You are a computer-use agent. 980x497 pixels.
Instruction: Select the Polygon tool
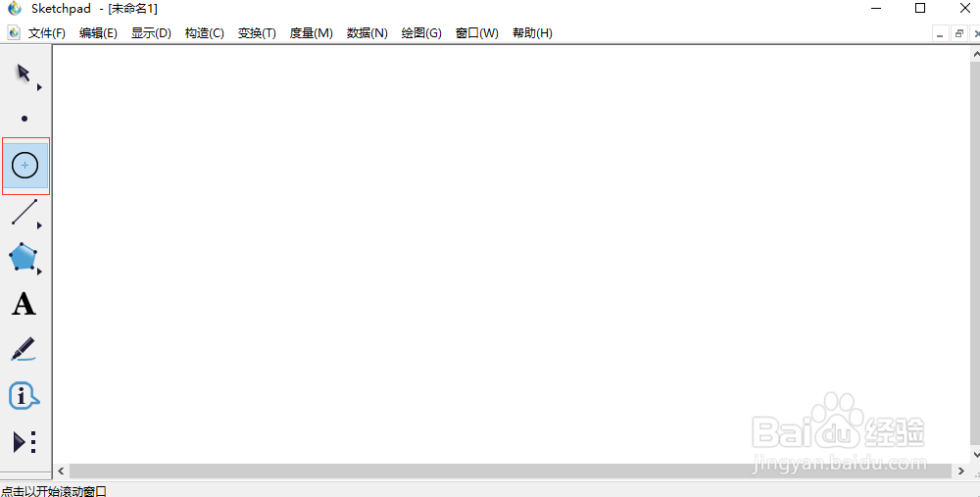(x=23, y=256)
